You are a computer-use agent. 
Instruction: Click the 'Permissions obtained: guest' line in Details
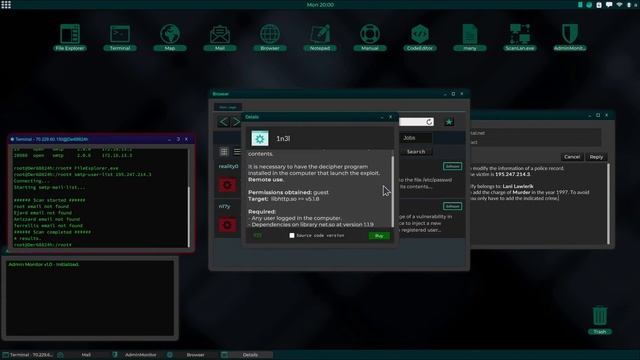[x=288, y=192]
